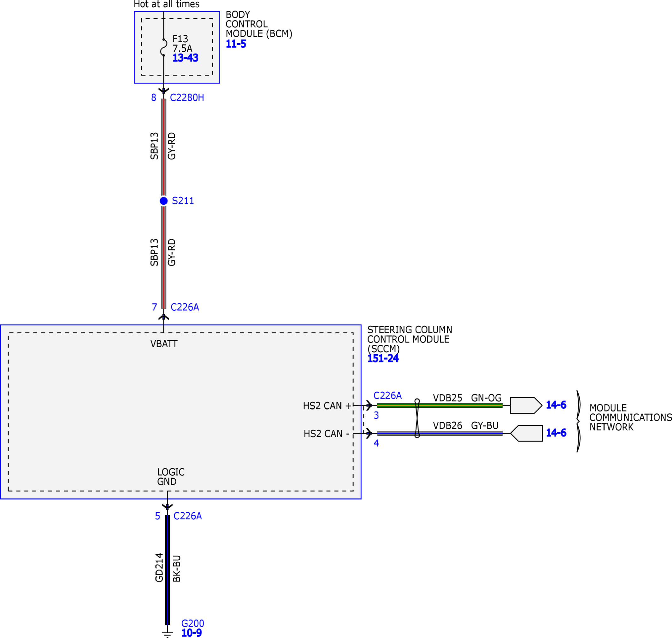Click the C2280H pin 8 connector terminal
The height and width of the screenshot is (638, 672).
coord(164,91)
